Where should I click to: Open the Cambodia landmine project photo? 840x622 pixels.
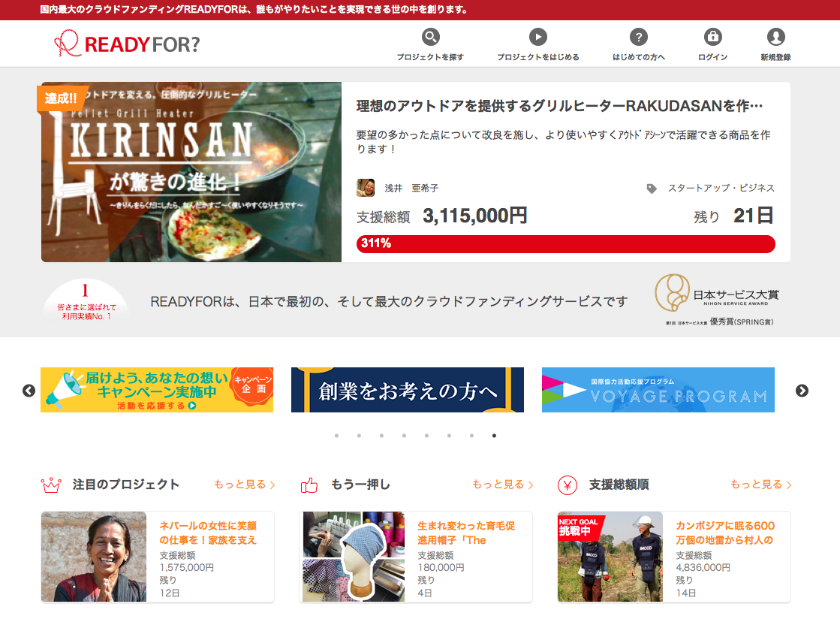pyautogui.click(x=610, y=557)
